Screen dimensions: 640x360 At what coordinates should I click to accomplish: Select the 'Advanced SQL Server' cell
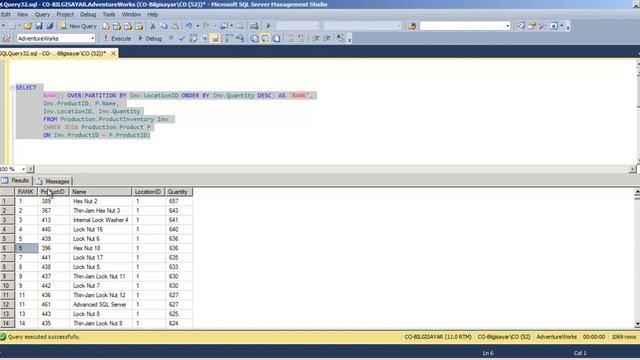tap(100, 304)
